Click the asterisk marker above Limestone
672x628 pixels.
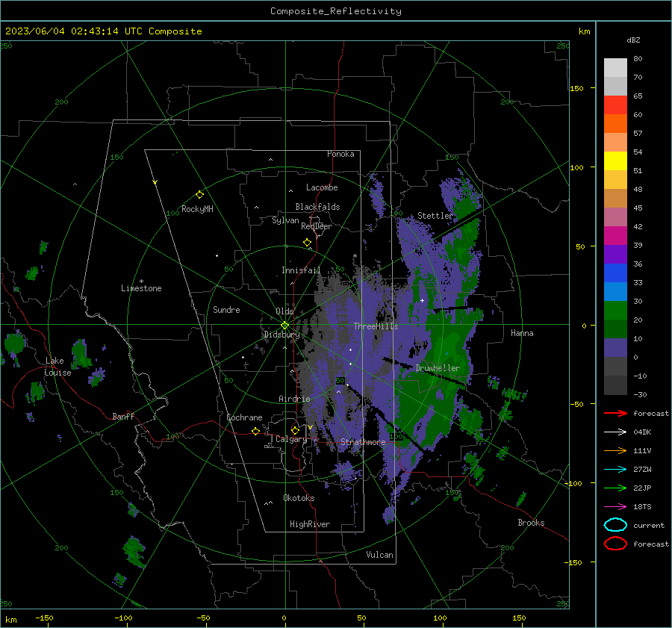click(x=141, y=282)
